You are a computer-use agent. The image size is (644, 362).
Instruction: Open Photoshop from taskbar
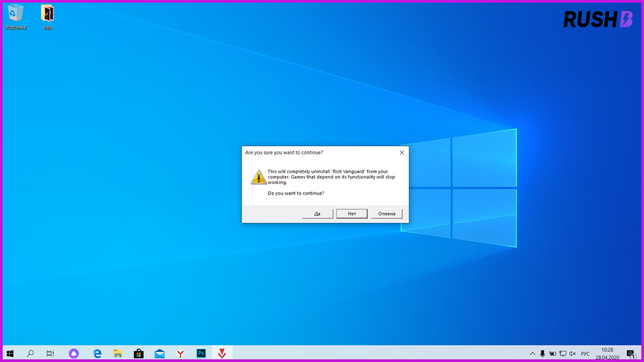[201, 353]
